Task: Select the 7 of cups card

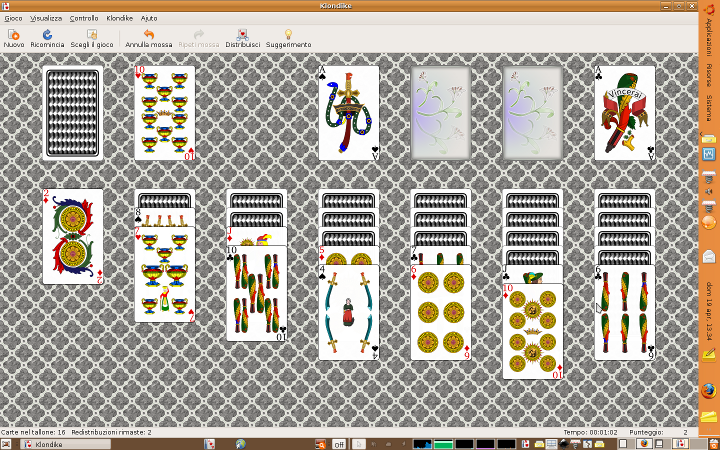Action: pos(164,275)
